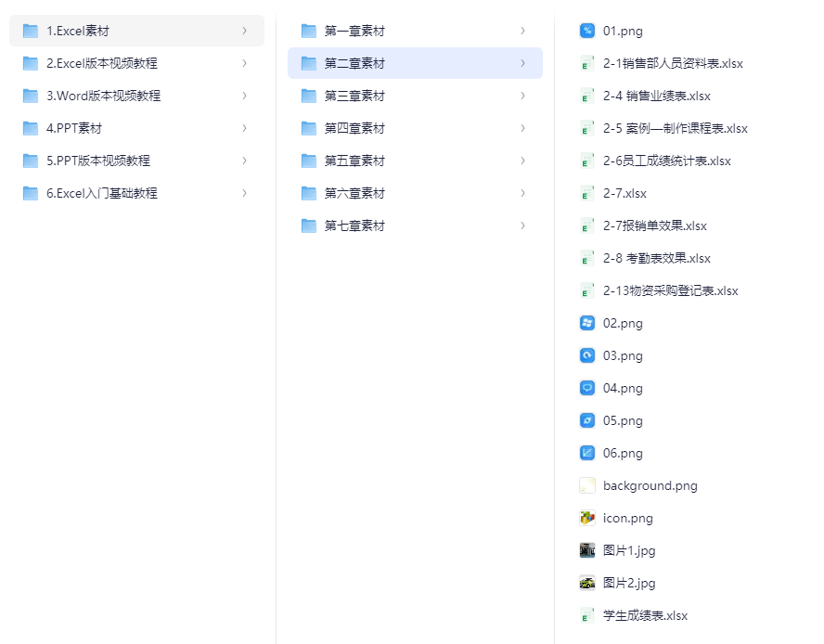This screenshot has height=644, width=824.
Task: Expand the 3.Word版本视频教程 chevron arrow
Action: click(x=244, y=97)
